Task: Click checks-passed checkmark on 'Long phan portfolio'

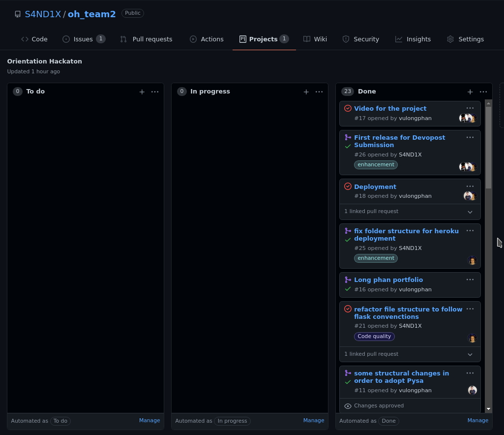Action: pyautogui.click(x=348, y=289)
